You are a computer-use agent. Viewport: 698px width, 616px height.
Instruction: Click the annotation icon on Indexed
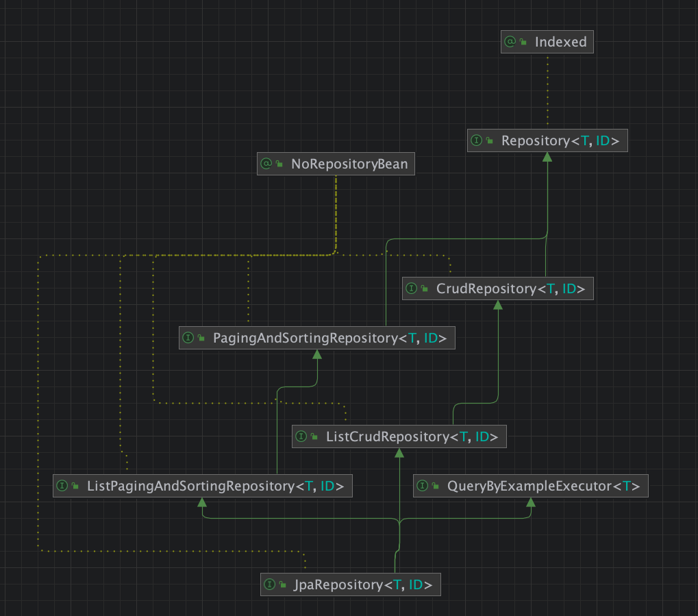(x=510, y=41)
